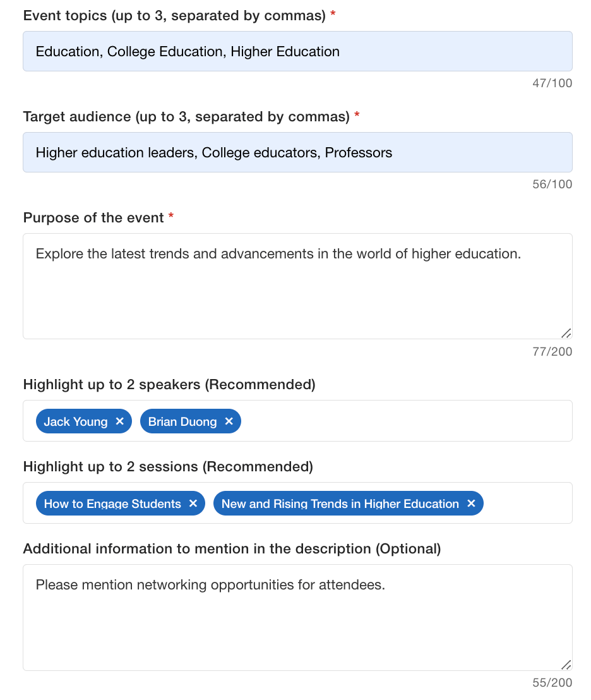Remove New and Rising Trends session tag

pyautogui.click(x=471, y=504)
